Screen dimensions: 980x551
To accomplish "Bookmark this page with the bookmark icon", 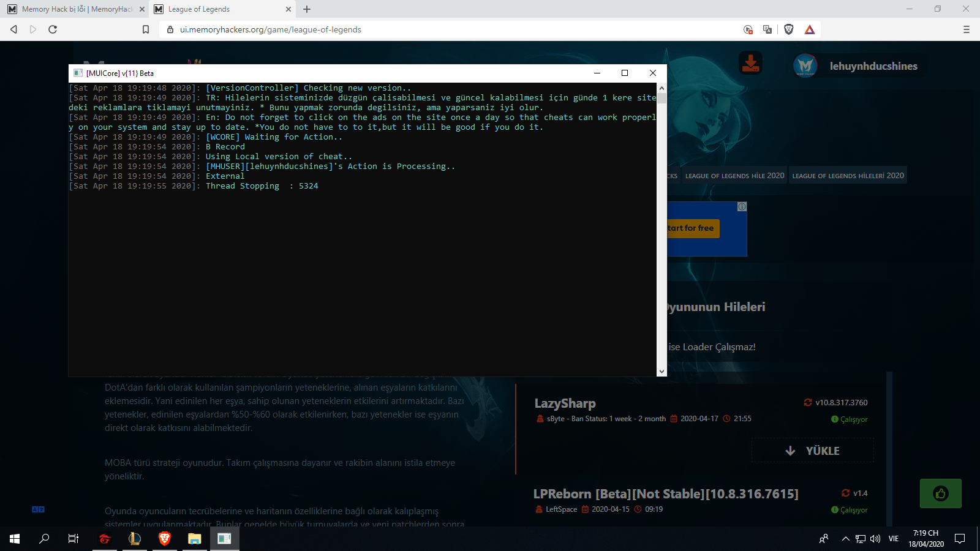I will tap(146, 29).
